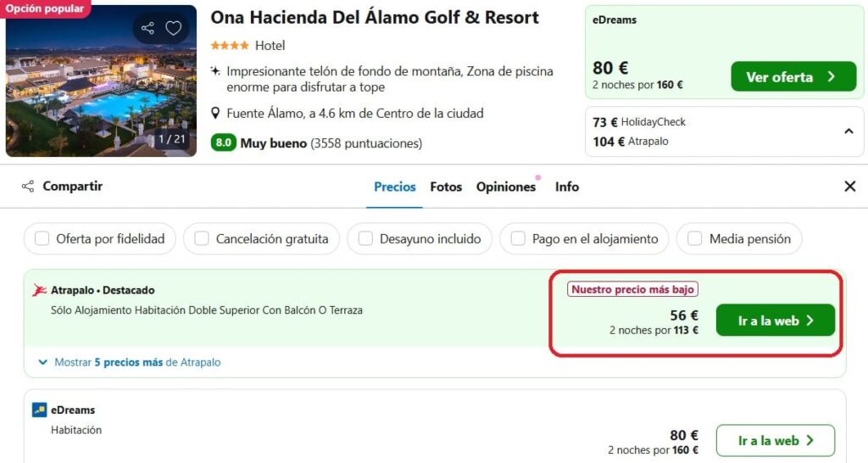Click the 8.0 rating badge
This screenshot has width=868, height=463.
pos(223,143)
